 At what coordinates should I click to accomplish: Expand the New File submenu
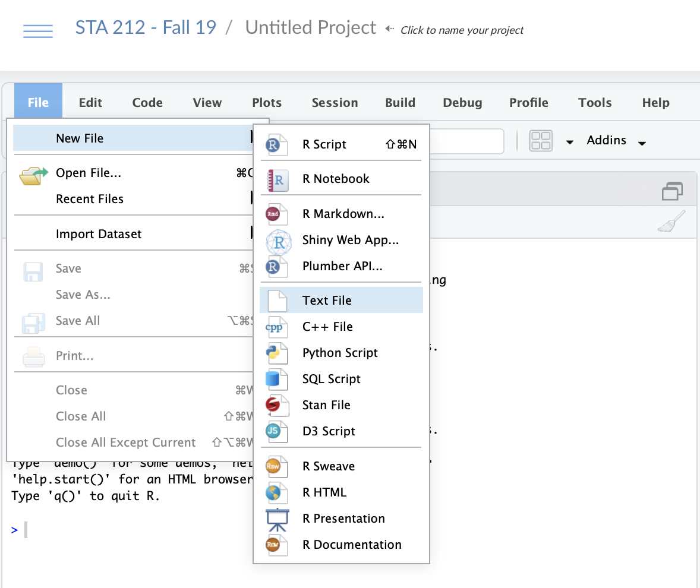point(133,138)
